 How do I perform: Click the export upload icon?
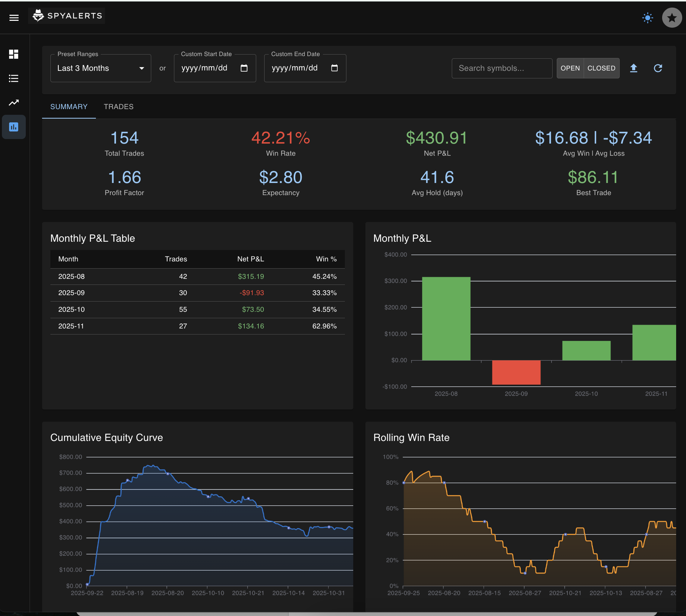(634, 68)
